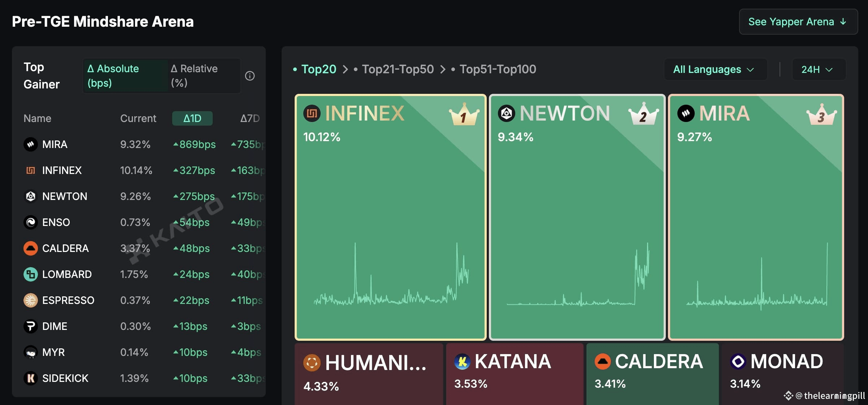Click the CALDERA logo on the treemap card
The image size is (868, 405).
[x=603, y=361]
